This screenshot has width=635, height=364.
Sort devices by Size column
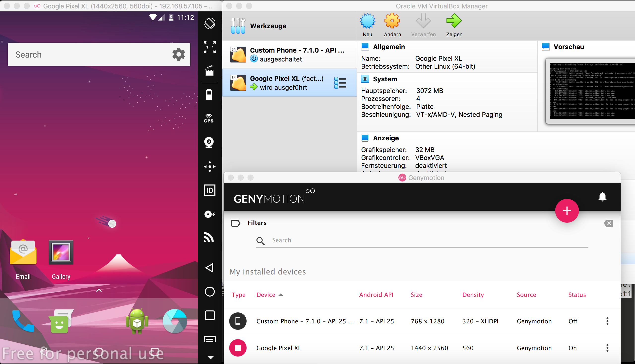(x=416, y=295)
